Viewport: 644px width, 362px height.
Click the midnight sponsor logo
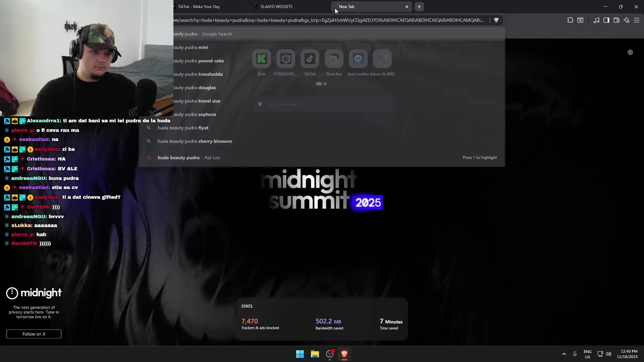tap(34, 293)
